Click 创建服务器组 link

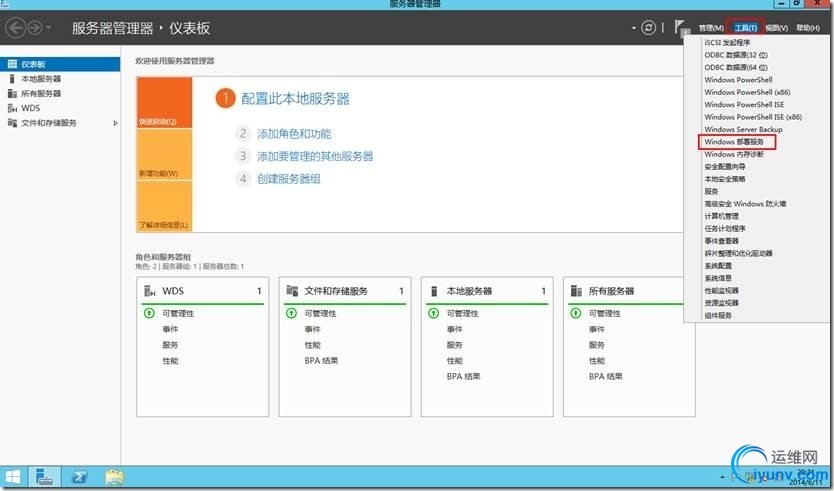288,179
